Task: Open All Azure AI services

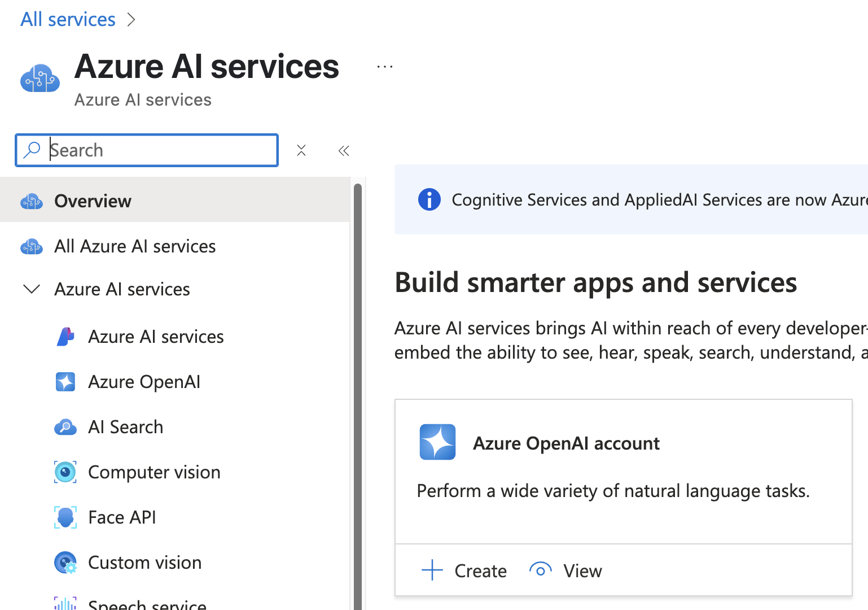Action: click(x=134, y=246)
